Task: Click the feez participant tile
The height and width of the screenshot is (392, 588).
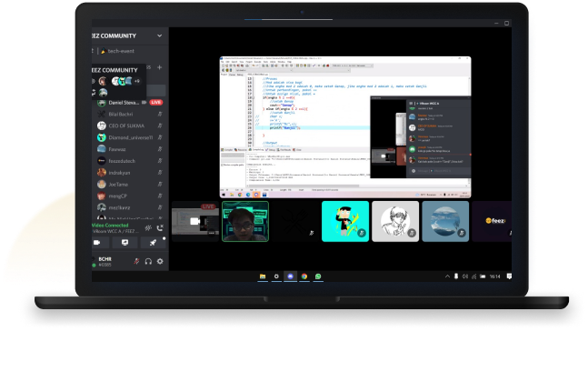Action: (493, 221)
